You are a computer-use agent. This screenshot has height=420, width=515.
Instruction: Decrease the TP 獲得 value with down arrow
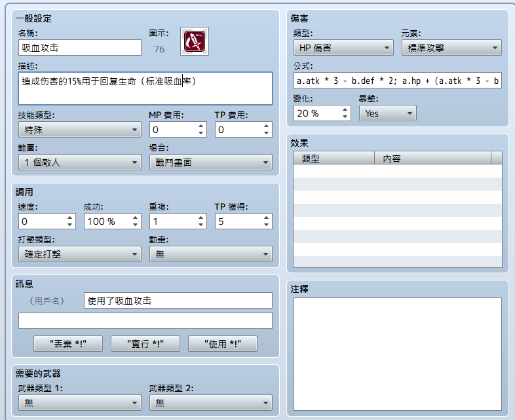point(266,225)
